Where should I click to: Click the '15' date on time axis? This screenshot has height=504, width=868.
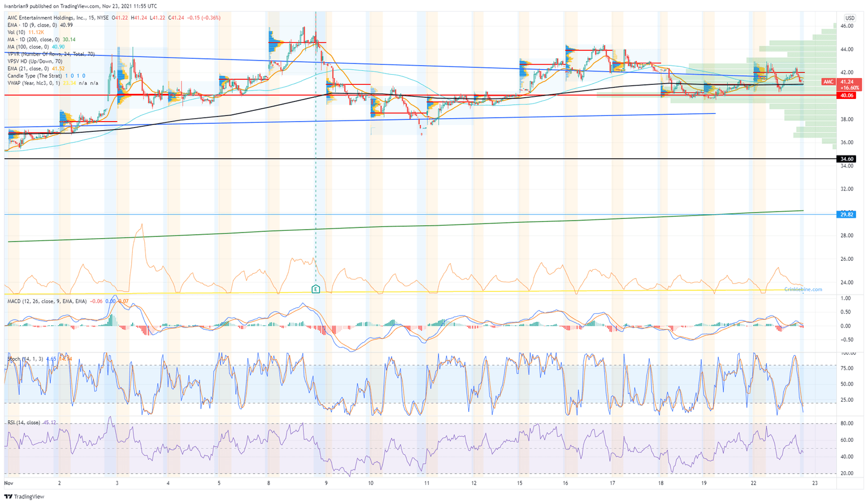pos(519,483)
